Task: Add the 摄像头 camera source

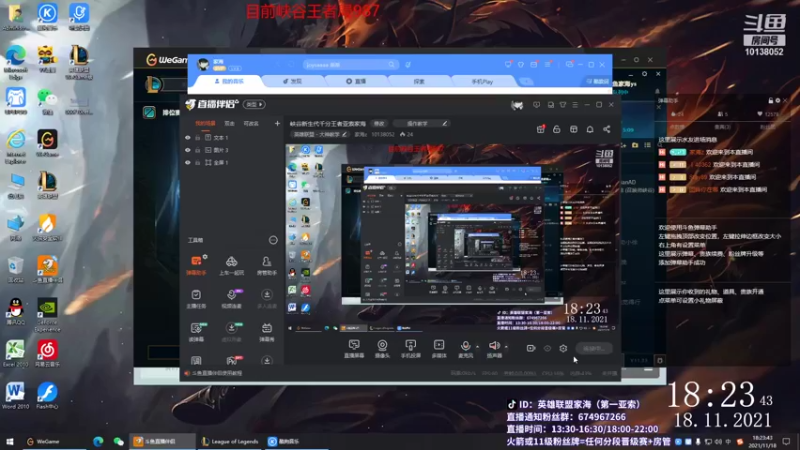Action: (382, 348)
